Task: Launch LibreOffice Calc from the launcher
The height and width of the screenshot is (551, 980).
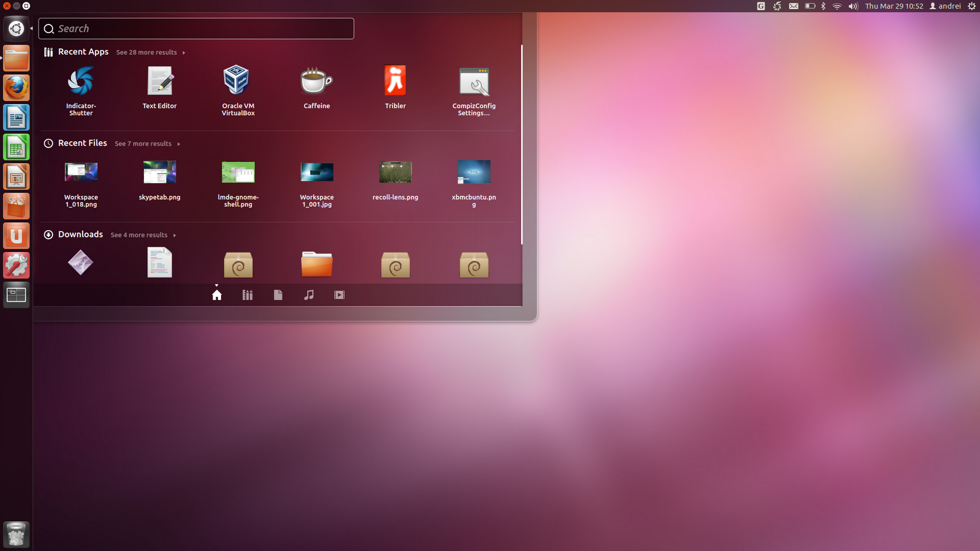Action: click(x=16, y=147)
